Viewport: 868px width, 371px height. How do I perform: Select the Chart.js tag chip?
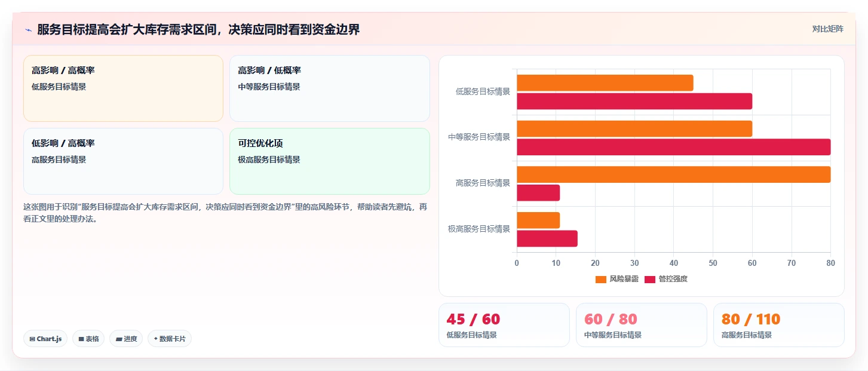[45, 339]
